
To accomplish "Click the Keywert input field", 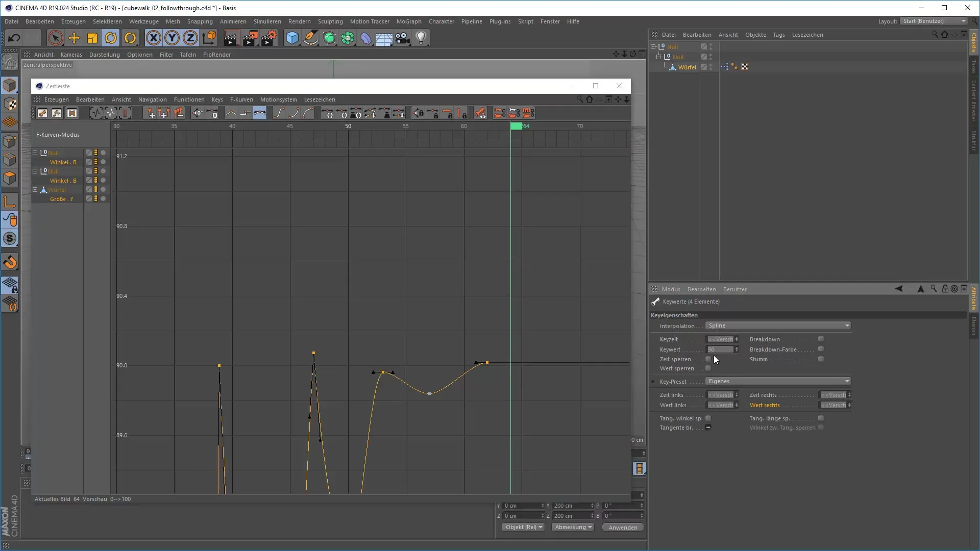I will [720, 349].
